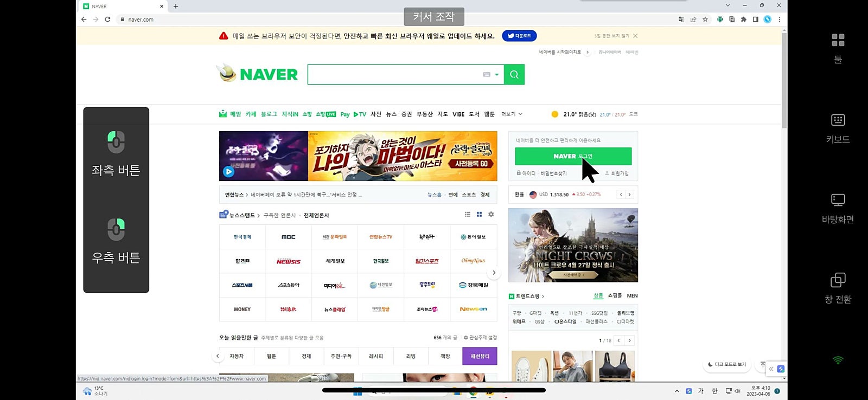Screen dimensions: 868x400
Task: Open the Chrome side panel icon
Action: tap(755, 20)
